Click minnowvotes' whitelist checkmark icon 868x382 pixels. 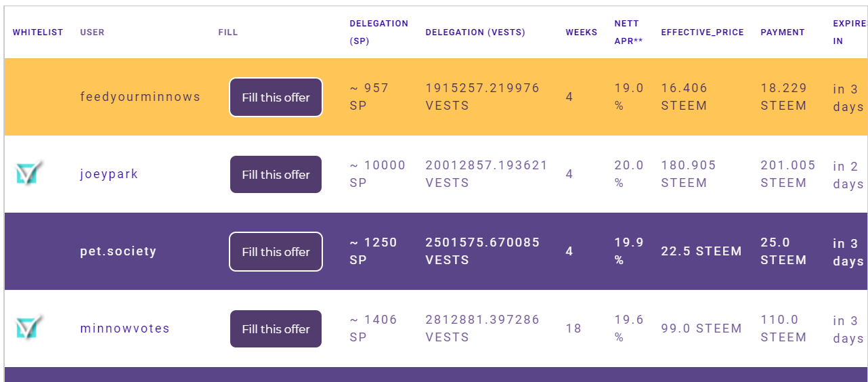click(x=29, y=328)
